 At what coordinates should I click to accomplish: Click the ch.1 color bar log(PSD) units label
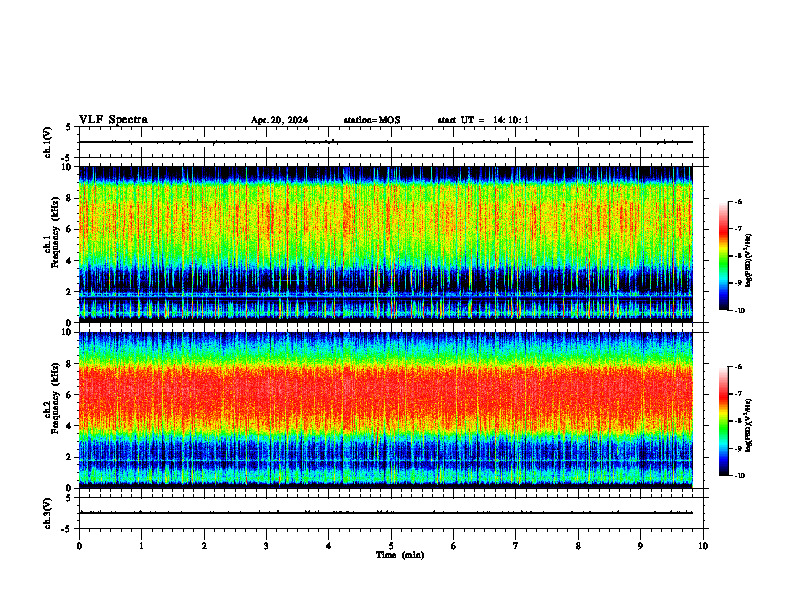(x=749, y=261)
